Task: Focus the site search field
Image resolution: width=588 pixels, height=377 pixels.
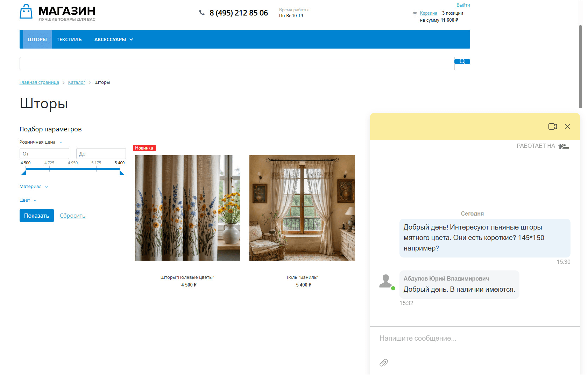Action: pos(237,64)
